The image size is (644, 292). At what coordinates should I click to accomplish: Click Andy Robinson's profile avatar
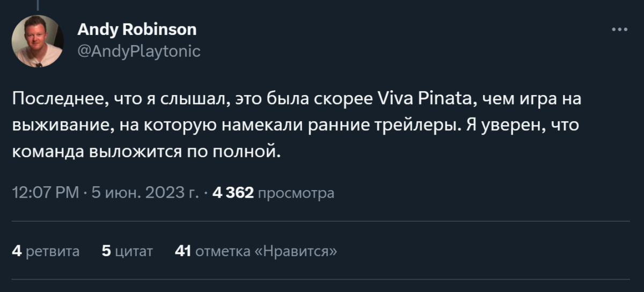[x=38, y=41]
